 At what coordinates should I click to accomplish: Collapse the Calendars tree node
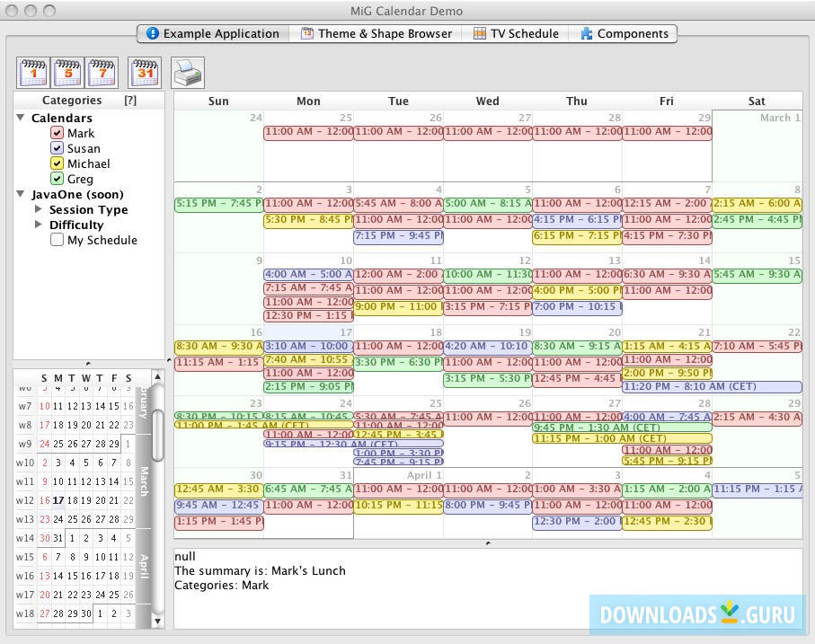click(x=21, y=118)
